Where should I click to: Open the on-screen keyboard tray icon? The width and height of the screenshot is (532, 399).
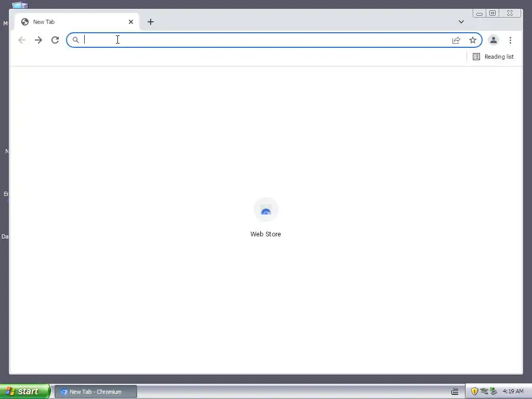tap(455, 392)
